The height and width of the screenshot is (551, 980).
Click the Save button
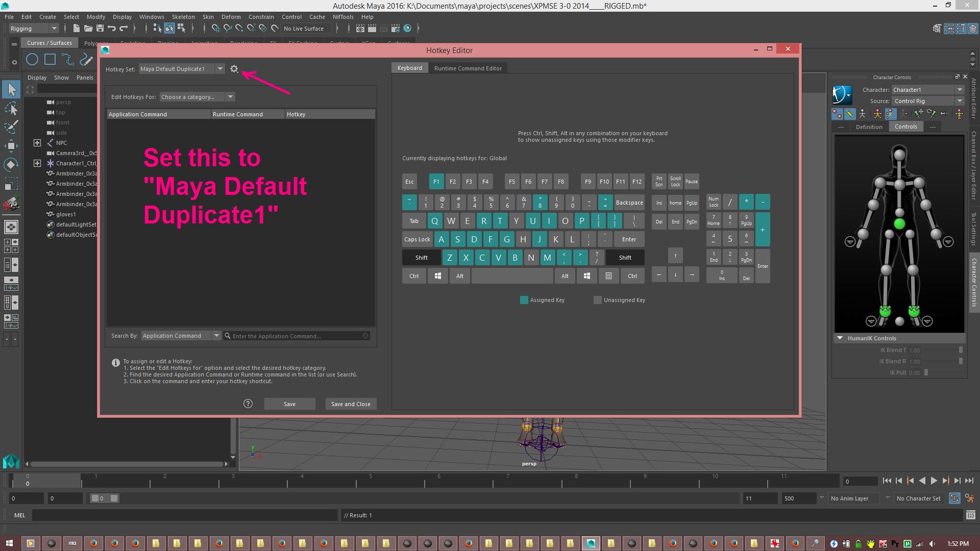[289, 404]
